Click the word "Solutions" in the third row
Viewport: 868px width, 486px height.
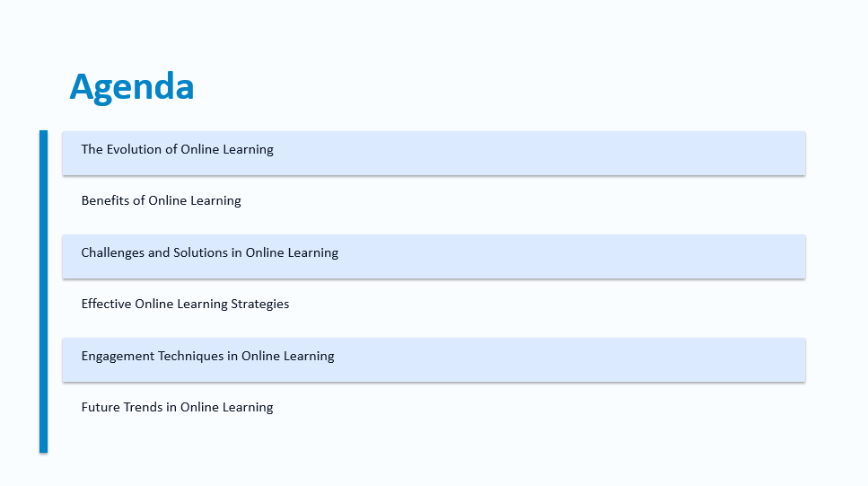coord(201,253)
